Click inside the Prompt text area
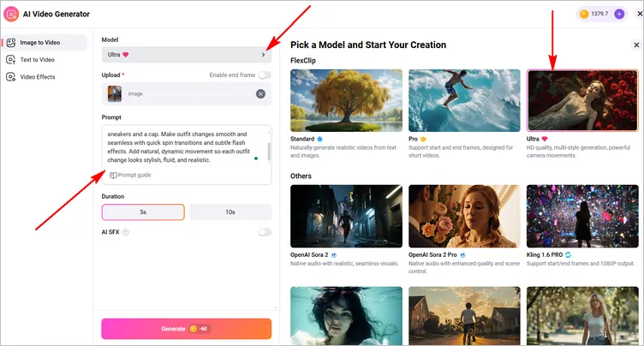 185,147
